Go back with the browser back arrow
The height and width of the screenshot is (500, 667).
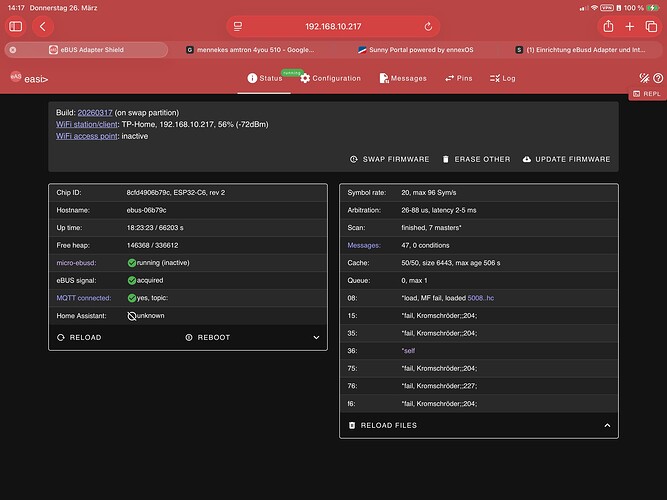(43, 26)
